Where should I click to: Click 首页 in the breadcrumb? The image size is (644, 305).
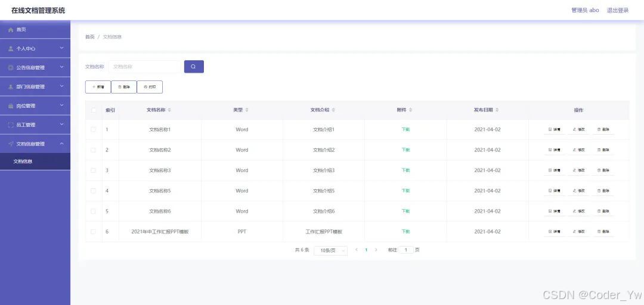(x=90, y=37)
